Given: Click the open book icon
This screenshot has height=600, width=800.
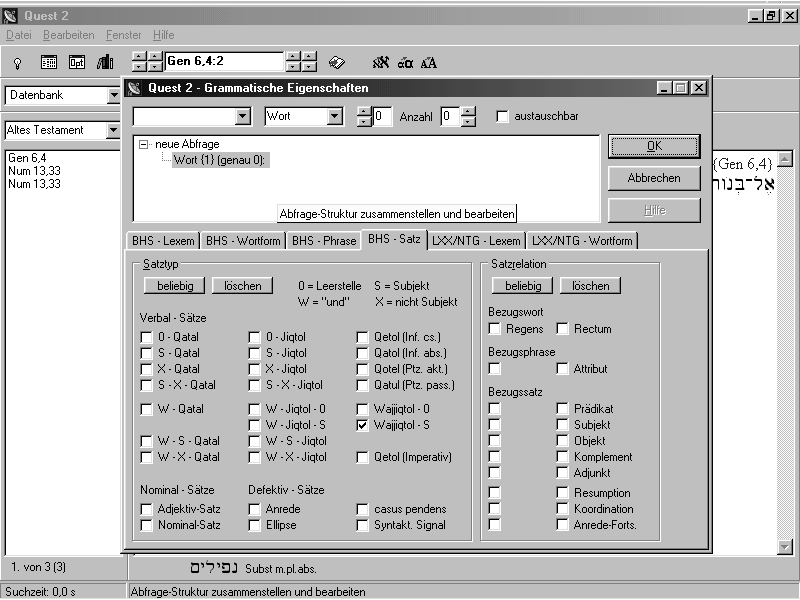Looking at the screenshot, I should pyautogui.click(x=337, y=62).
